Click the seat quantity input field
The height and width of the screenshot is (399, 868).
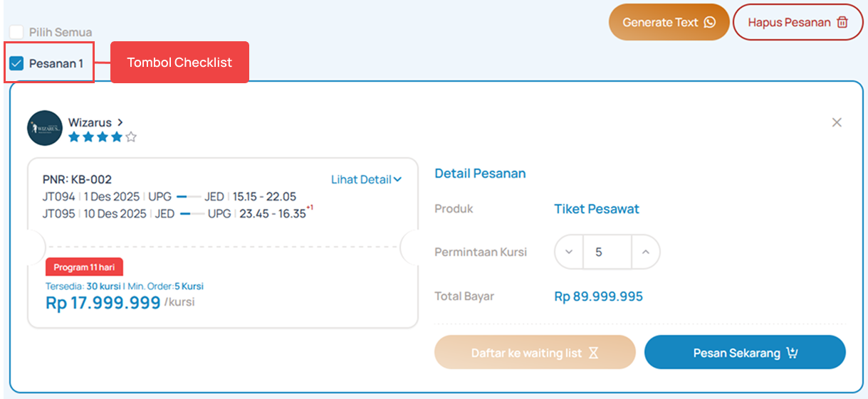pyautogui.click(x=606, y=252)
